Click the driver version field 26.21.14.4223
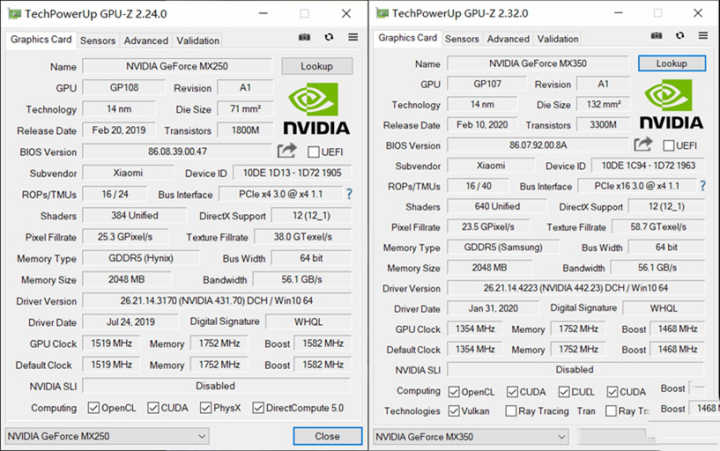The width and height of the screenshot is (720, 451). [x=576, y=288]
